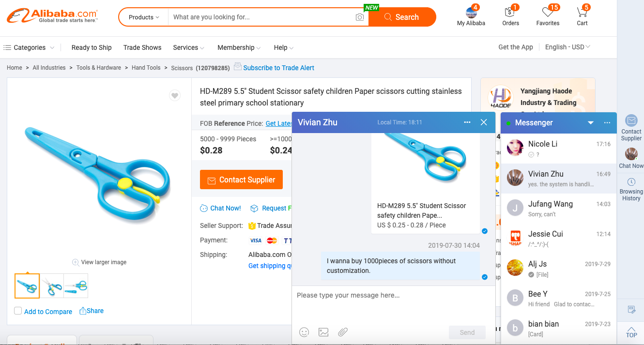
Task: Click Get the App link
Action: coord(516,47)
